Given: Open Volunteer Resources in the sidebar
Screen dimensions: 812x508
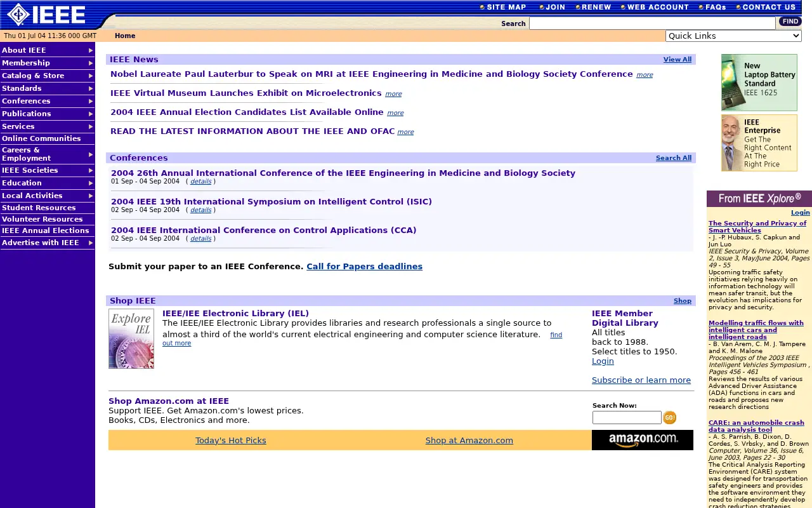Looking at the screenshot, I should [48, 219].
